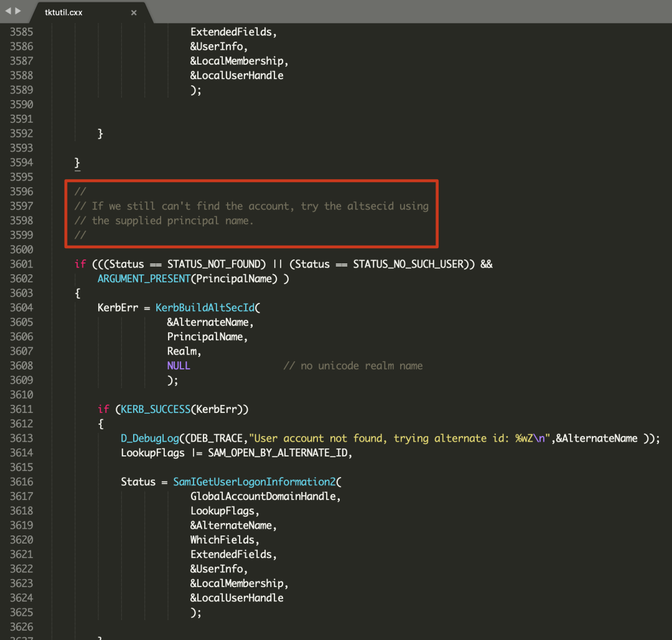
Task: Select line number 3601 in gutter
Action: tap(21, 264)
